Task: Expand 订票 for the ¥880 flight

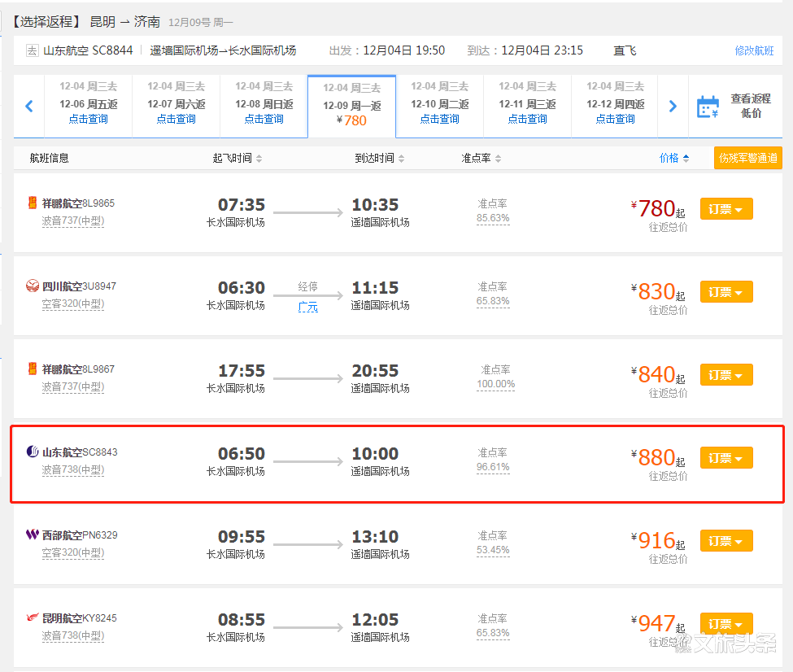Action: (x=726, y=458)
